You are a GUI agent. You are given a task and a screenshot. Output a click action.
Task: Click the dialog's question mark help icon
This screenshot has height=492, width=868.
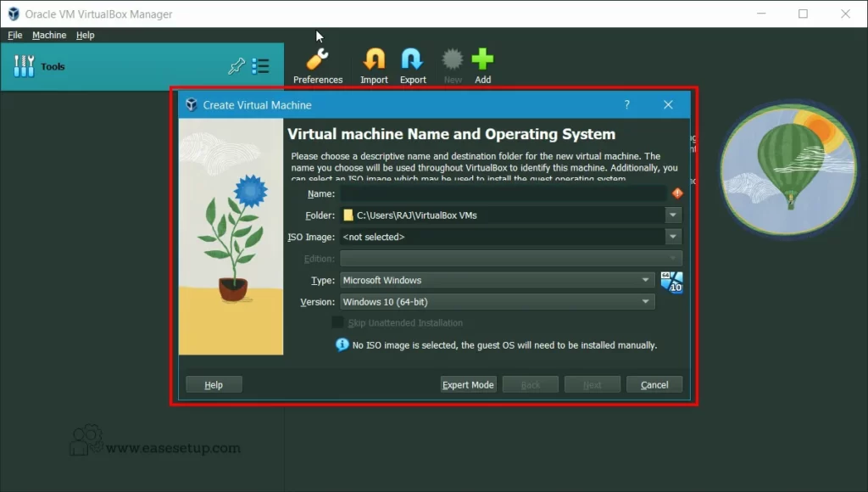point(626,104)
